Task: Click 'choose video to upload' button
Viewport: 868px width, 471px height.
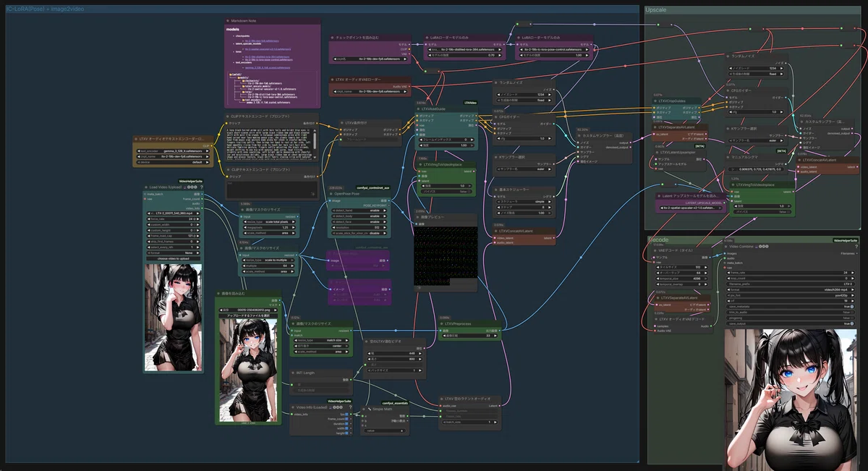Action: 174,258
